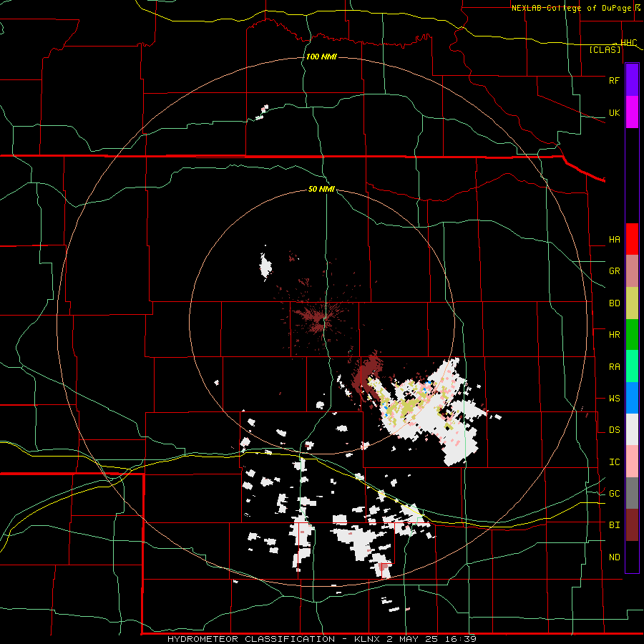
Task: Click the HHC product label
Action: [628, 43]
